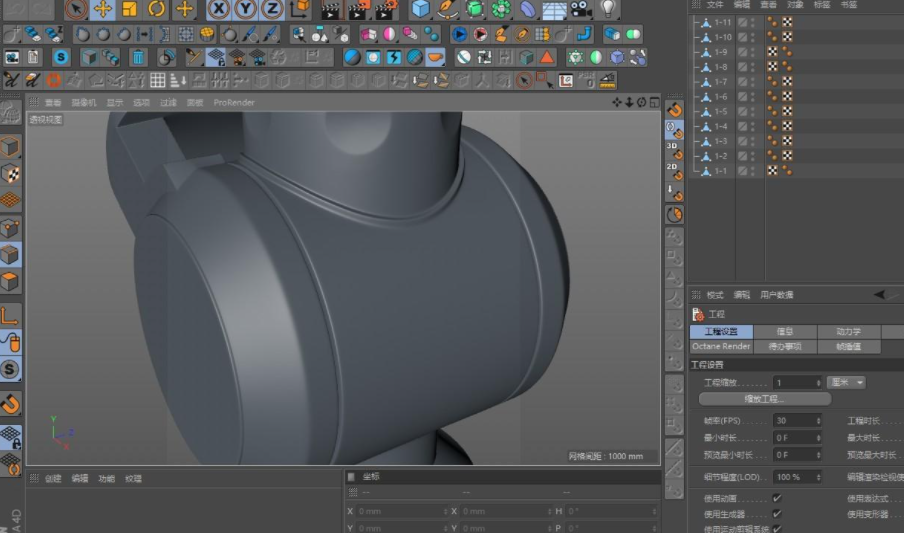Select the Rotate tool
The width and height of the screenshot is (904, 533).
157,9
